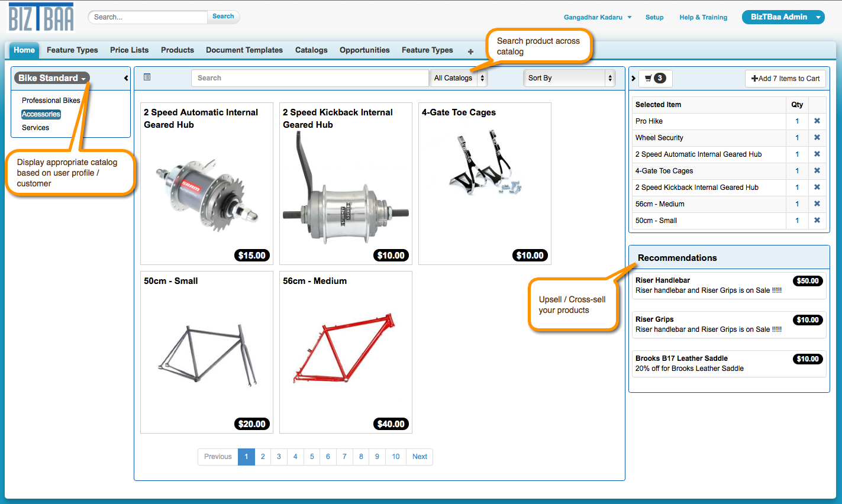Image resolution: width=842 pixels, height=504 pixels.
Task: Click Add 7 Items to Cart button
Action: [x=785, y=78]
